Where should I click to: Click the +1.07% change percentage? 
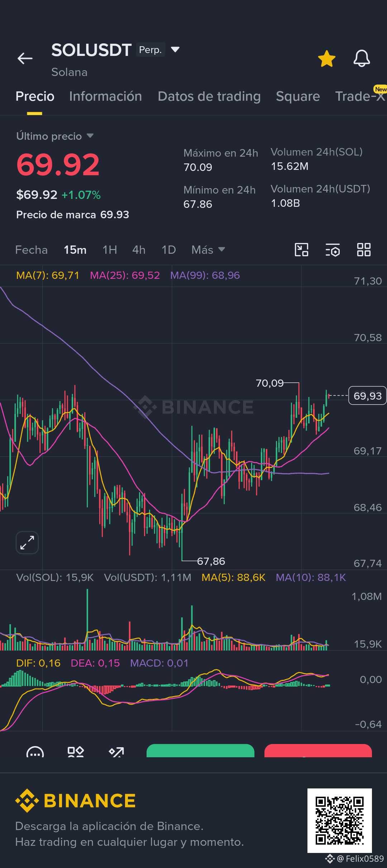click(x=81, y=195)
